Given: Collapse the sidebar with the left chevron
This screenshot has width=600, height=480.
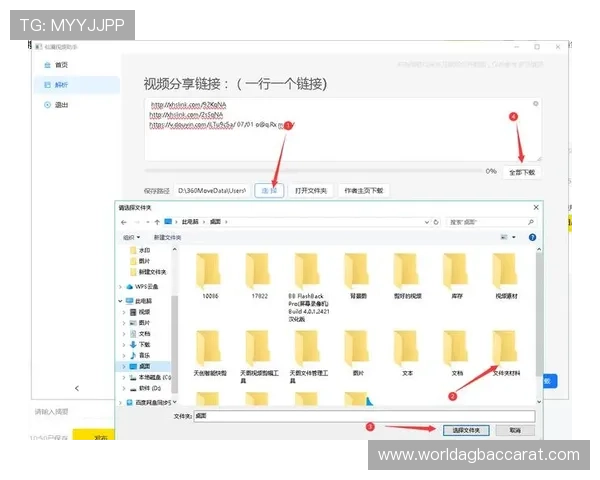Looking at the screenshot, I should (77, 388).
